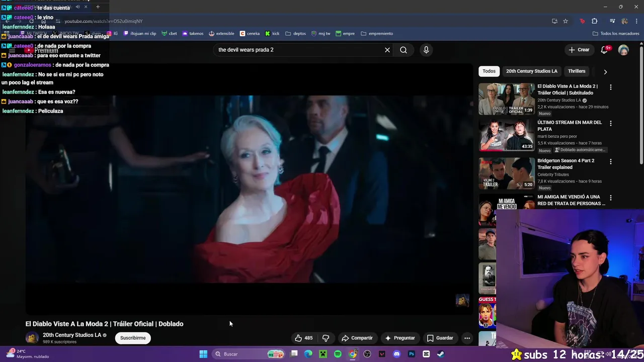Like the video with thumbs up
Viewport: 644px width, 362px height.
click(303, 338)
